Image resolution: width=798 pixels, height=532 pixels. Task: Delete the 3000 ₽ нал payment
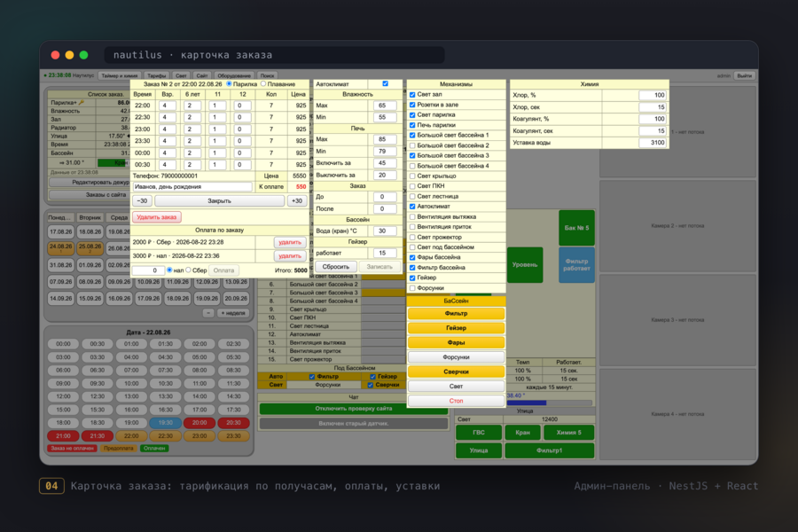point(290,256)
